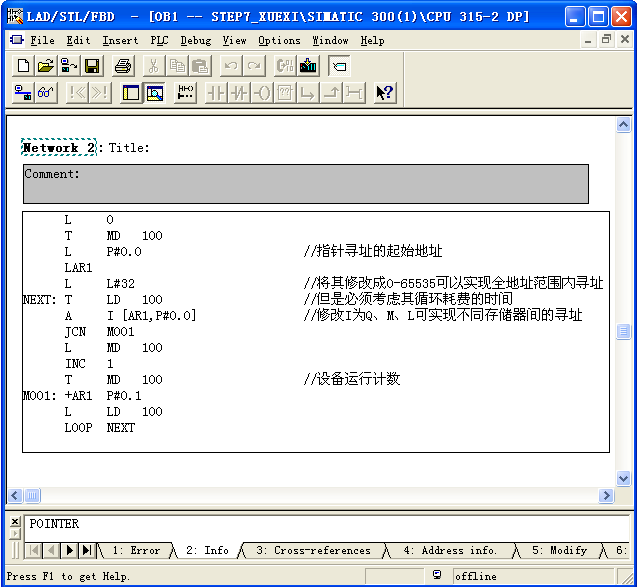Toggle Monitor with the glasses icon
The image size is (637, 587).
click(x=46, y=93)
